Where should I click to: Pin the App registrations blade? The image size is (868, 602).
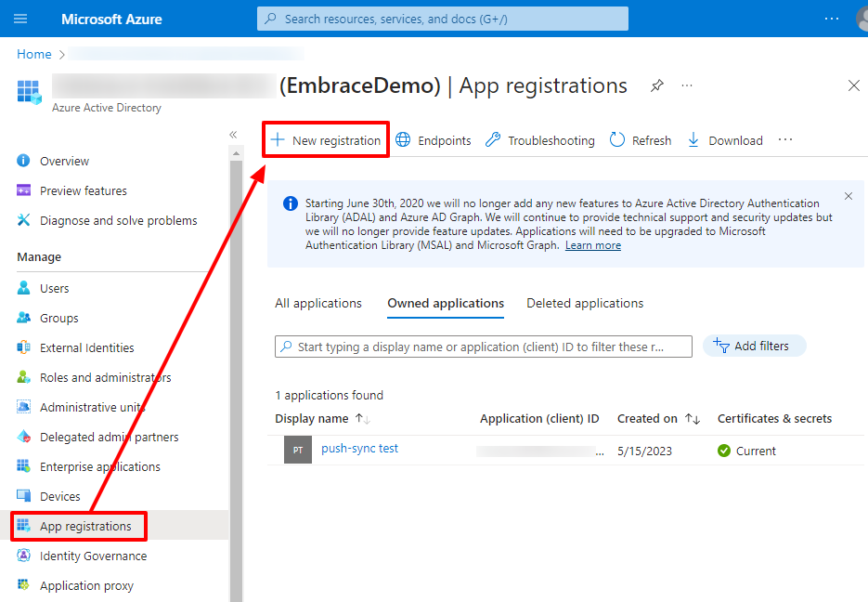point(657,85)
